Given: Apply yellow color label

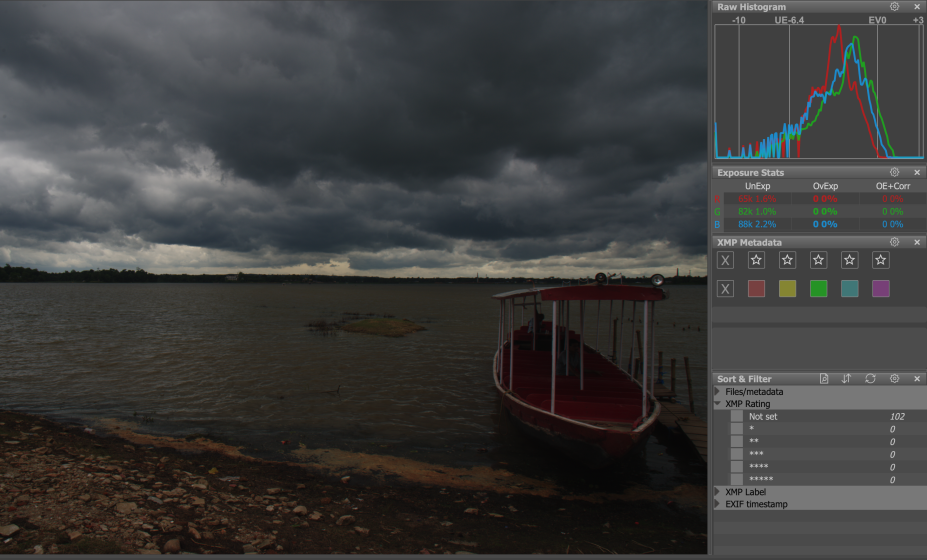Looking at the screenshot, I should (x=787, y=289).
